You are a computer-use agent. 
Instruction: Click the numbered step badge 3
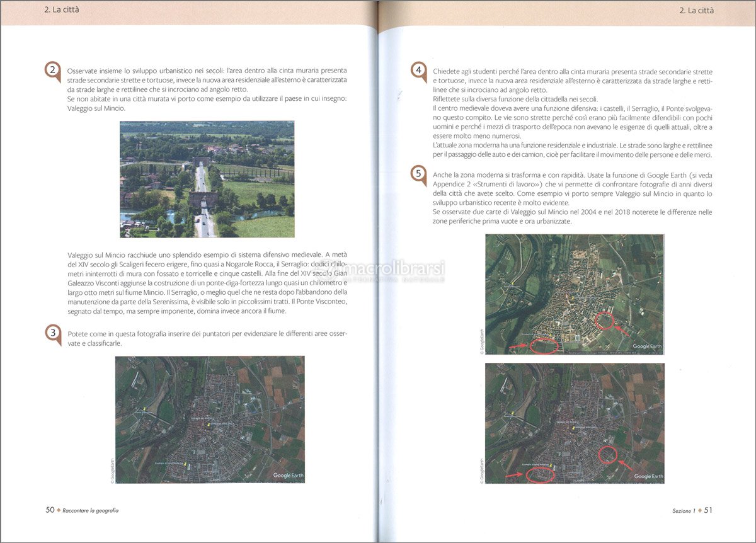tap(54, 333)
